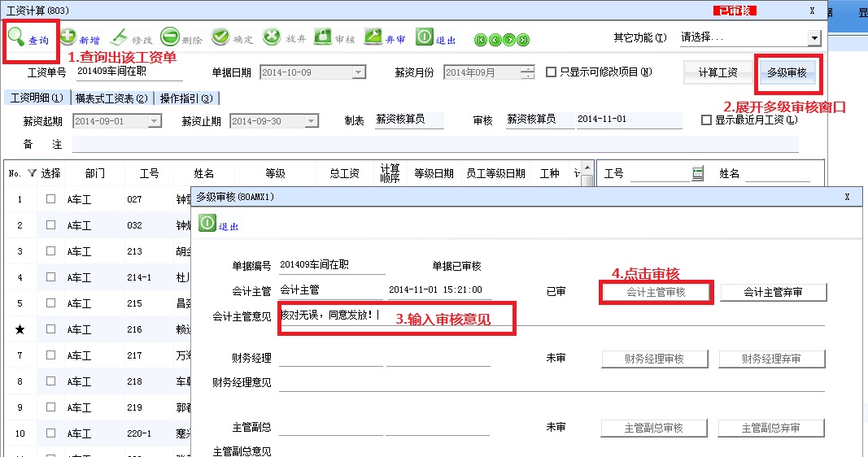Click the No. column filter icon

pos(32,173)
